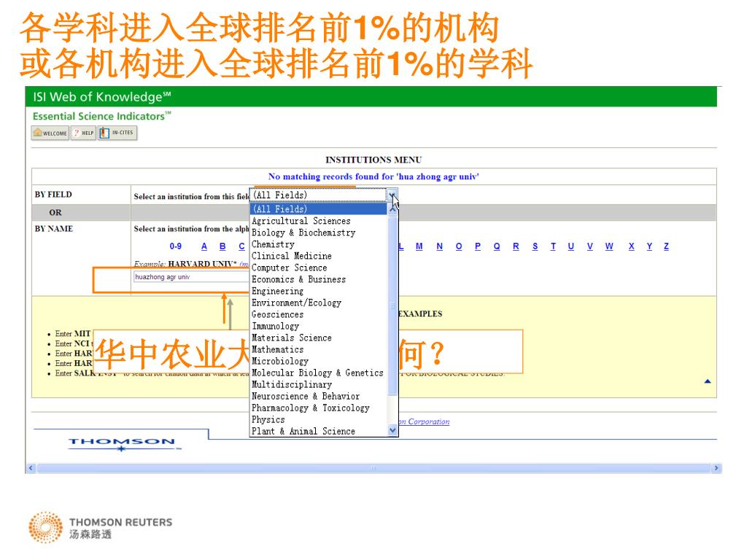The image size is (747, 560).
Task: Open the 0-9 institution index link
Action: (175, 246)
